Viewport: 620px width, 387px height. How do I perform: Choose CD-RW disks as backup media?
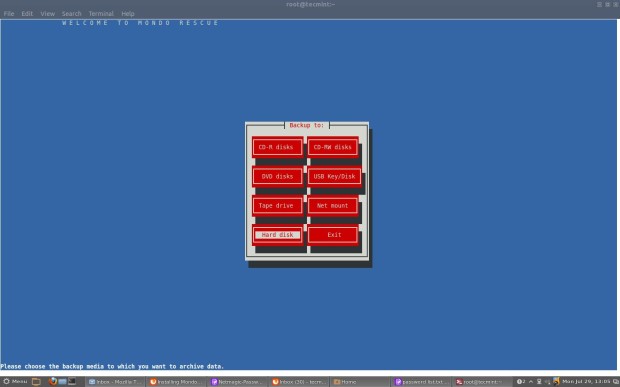click(x=333, y=147)
